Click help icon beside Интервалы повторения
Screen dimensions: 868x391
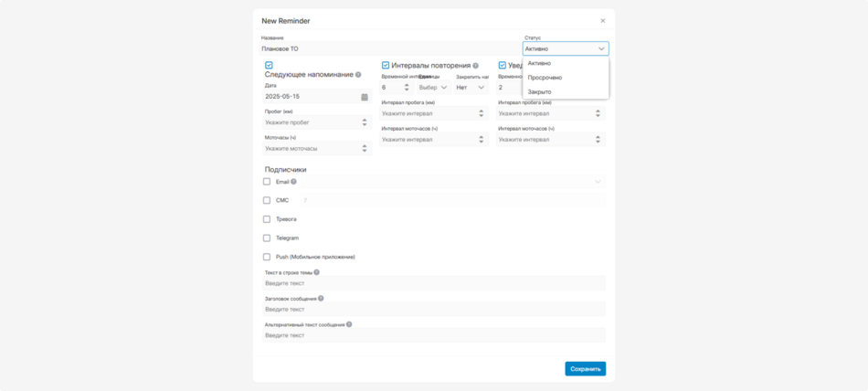pyautogui.click(x=475, y=66)
